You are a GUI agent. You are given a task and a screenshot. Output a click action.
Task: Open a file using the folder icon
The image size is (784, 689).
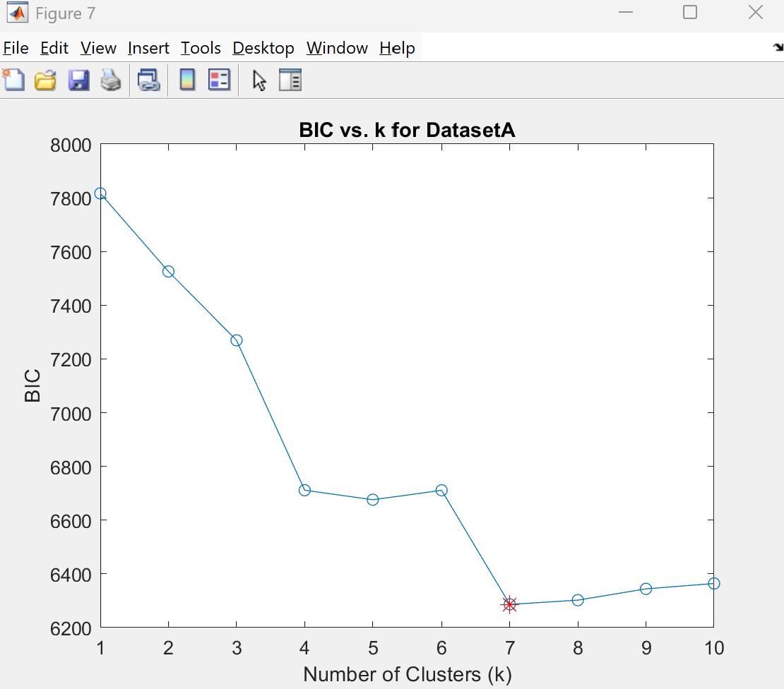click(46, 80)
